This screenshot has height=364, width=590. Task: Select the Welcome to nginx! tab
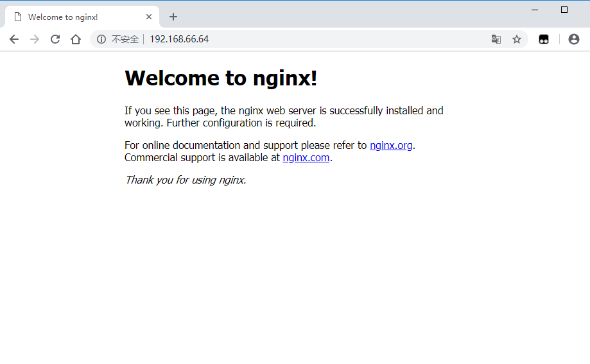[x=82, y=17]
